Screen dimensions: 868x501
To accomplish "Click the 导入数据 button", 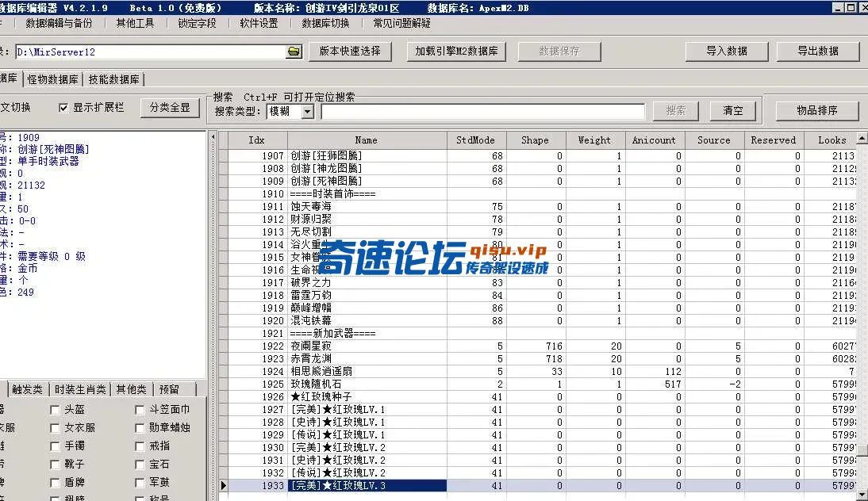I will click(x=726, y=51).
